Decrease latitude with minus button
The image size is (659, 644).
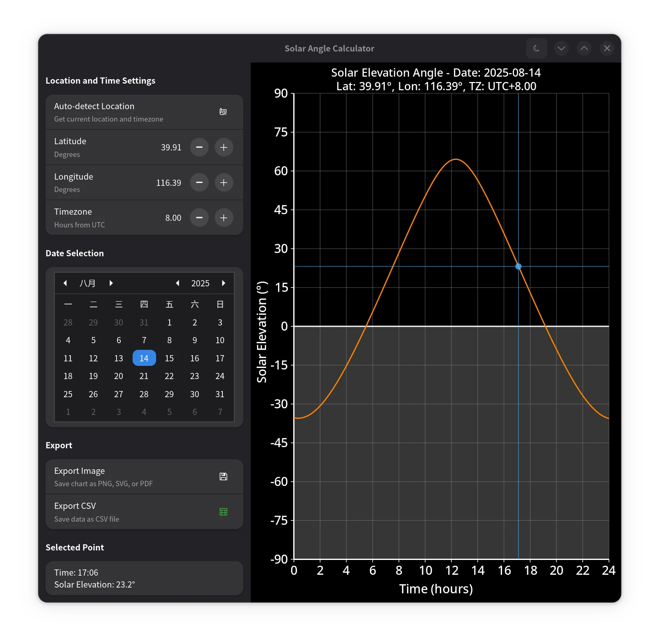point(199,147)
